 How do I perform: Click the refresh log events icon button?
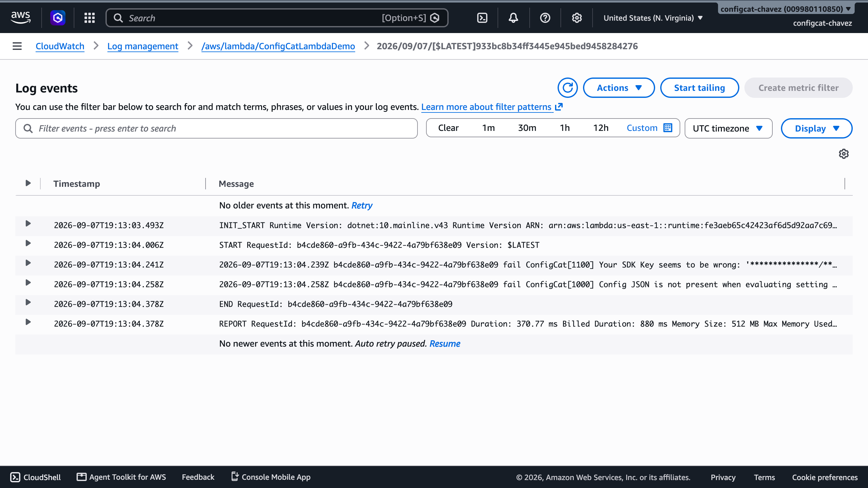click(x=567, y=88)
